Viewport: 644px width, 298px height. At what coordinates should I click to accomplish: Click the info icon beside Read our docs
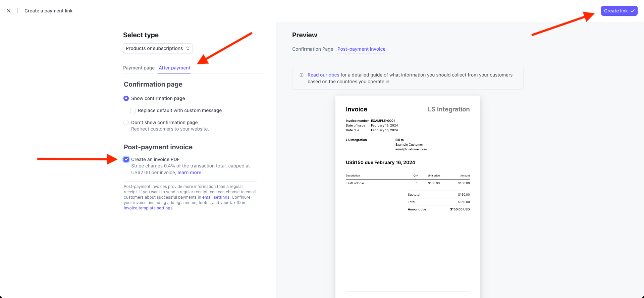coord(302,75)
